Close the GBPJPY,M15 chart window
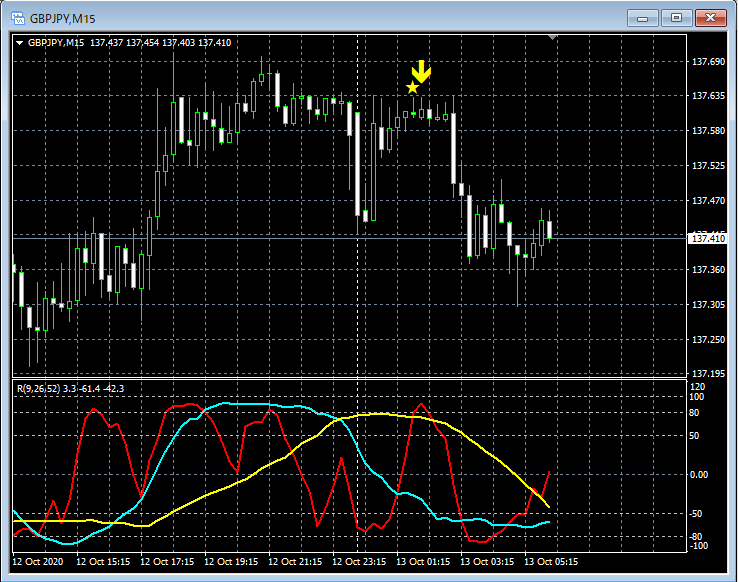Screen dimensions: 739x582 click(x=711, y=18)
